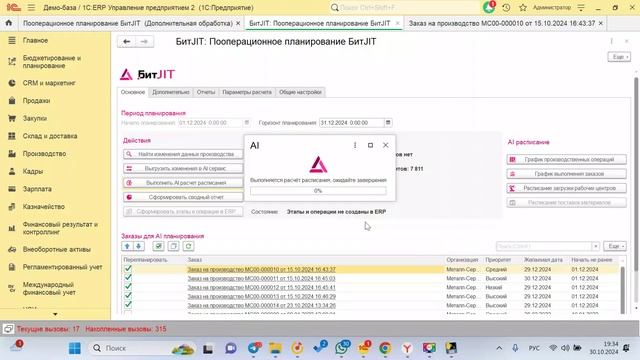Check all orders toolbar icon
Viewport: 640px width, 360px height.
click(x=158, y=246)
